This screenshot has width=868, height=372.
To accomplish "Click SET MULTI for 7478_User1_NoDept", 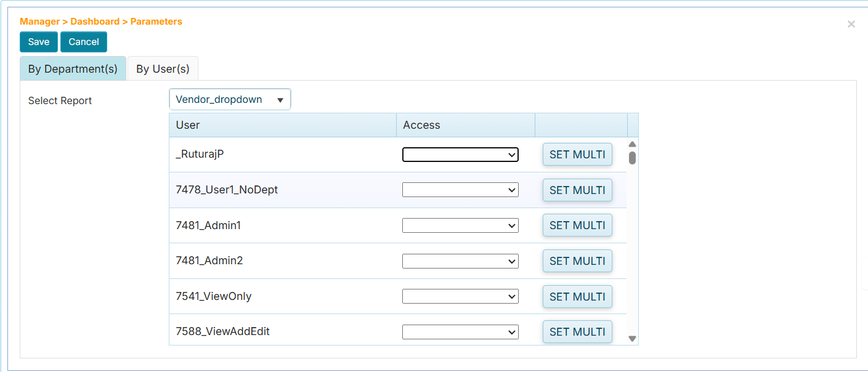I will click(x=577, y=190).
